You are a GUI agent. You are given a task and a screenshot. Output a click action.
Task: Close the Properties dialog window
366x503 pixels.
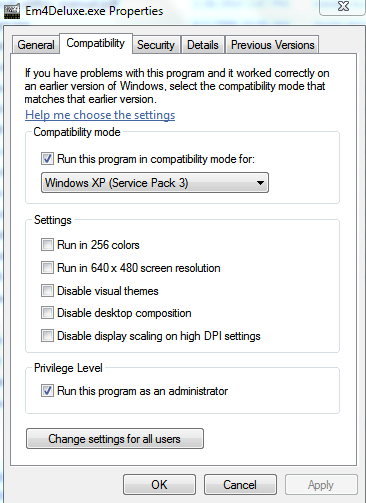point(342,7)
